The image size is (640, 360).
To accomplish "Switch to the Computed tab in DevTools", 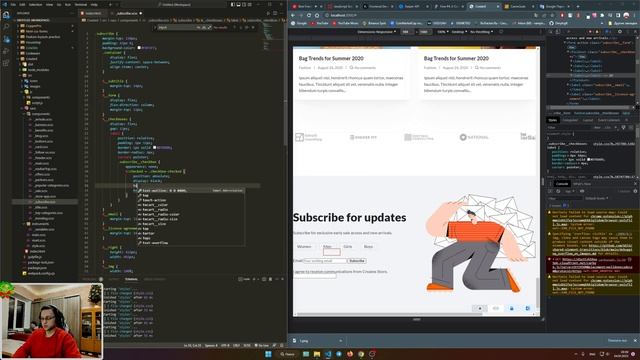I will point(570,120).
